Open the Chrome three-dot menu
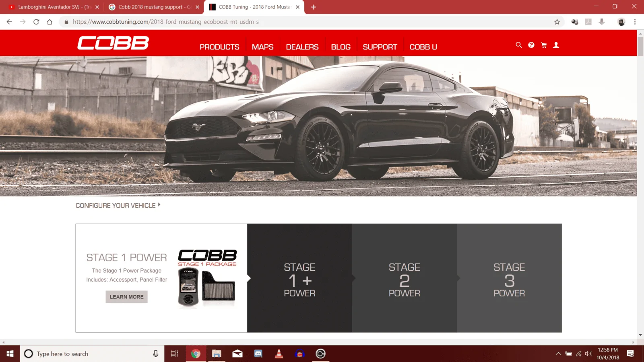Viewport: 644px width, 362px height. click(x=635, y=22)
